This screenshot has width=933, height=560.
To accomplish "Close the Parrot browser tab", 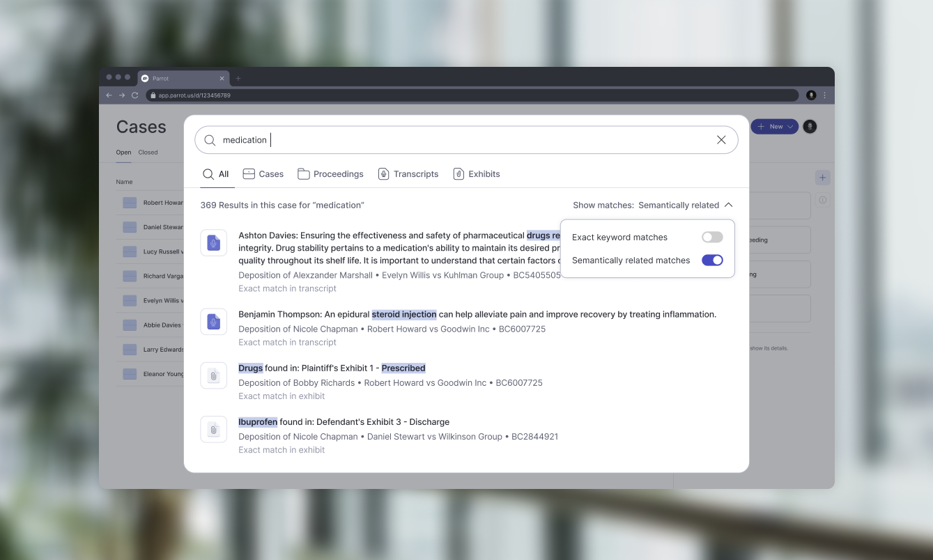I will point(222,79).
